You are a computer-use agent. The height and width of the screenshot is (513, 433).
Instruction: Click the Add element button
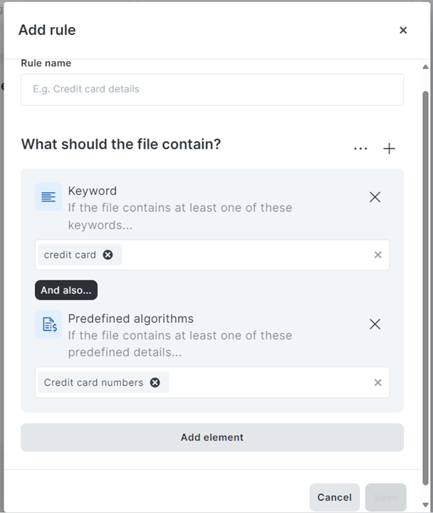click(x=212, y=437)
